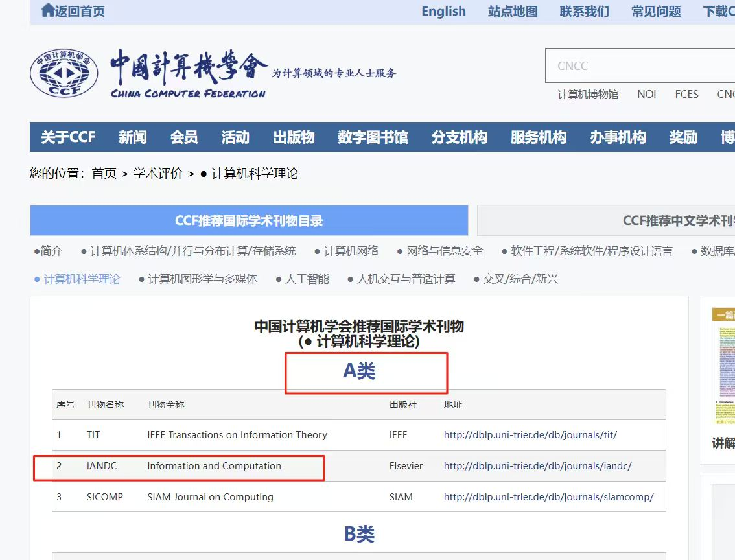Switch site language to English
The height and width of the screenshot is (560, 735).
click(x=443, y=11)
